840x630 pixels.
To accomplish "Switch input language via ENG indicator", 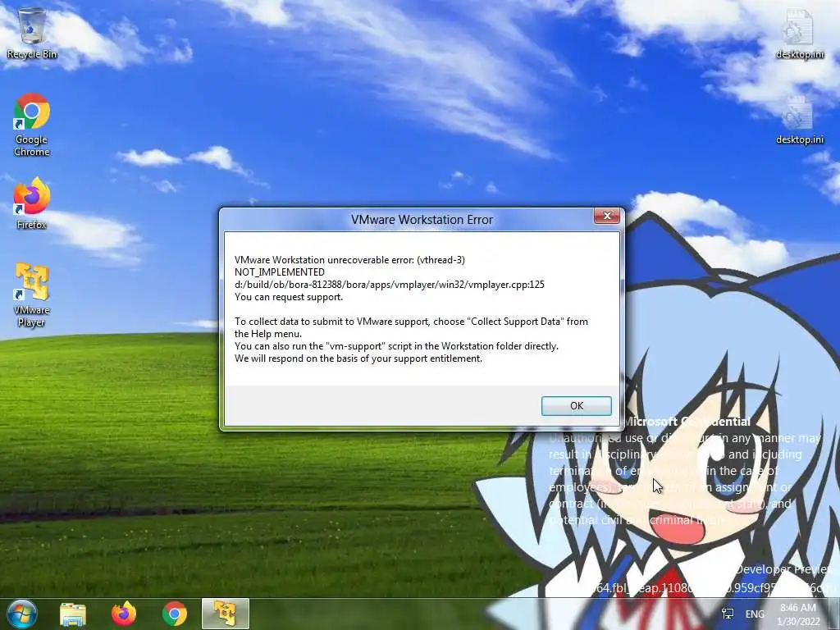I will [x=755, y=614].
